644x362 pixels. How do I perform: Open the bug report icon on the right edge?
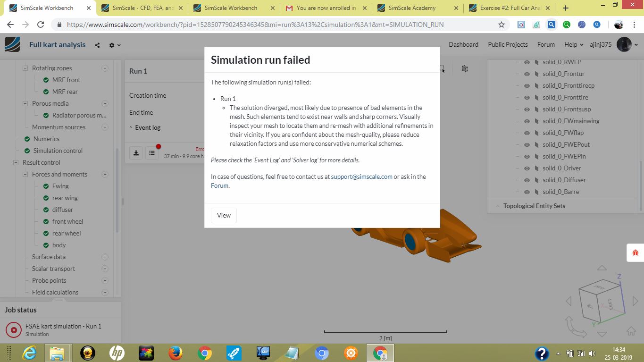pyautogui.click(x=635, y=253)
